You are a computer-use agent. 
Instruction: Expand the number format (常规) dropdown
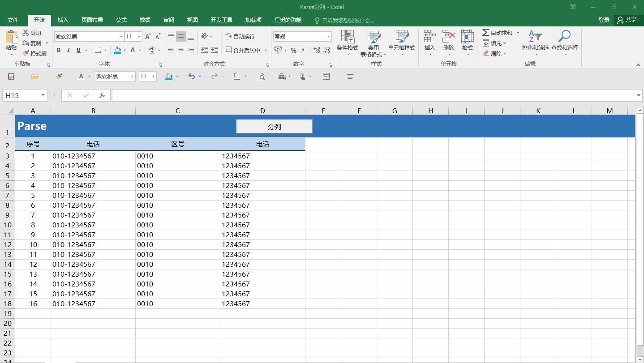(328, 37)
